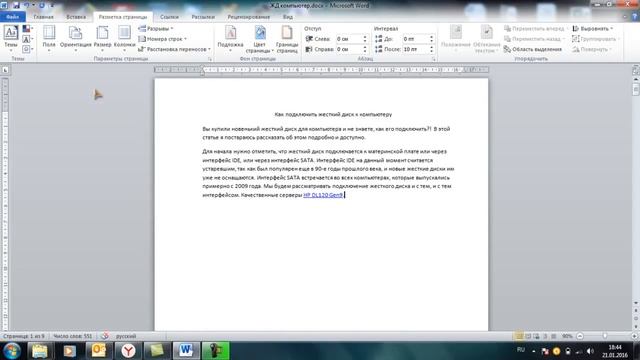Click zoom percentage 90% label
The width and height of the screenshot is (640, 360).
[x=567, y=336]
